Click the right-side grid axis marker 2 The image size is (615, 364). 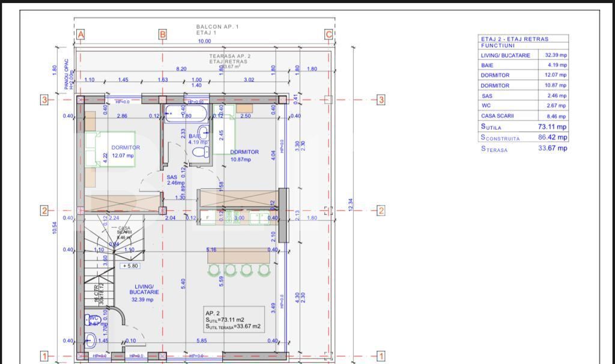tap(380, 210)
